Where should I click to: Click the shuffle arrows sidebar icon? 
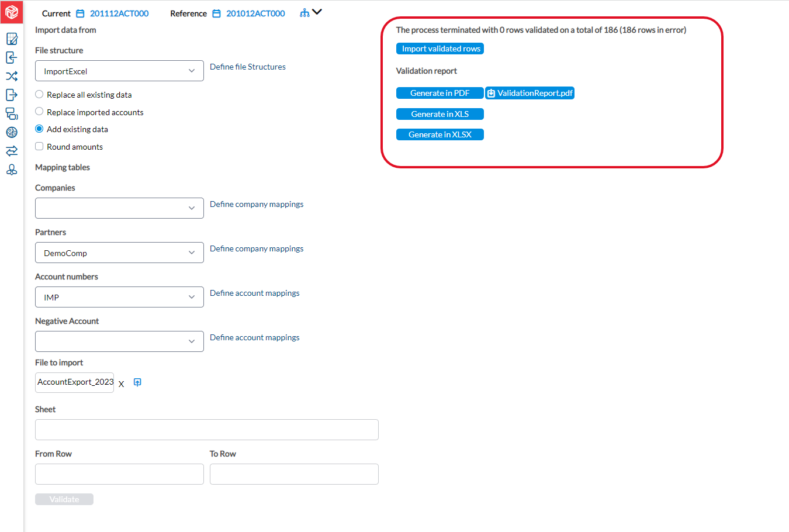(x=12, y=76)
